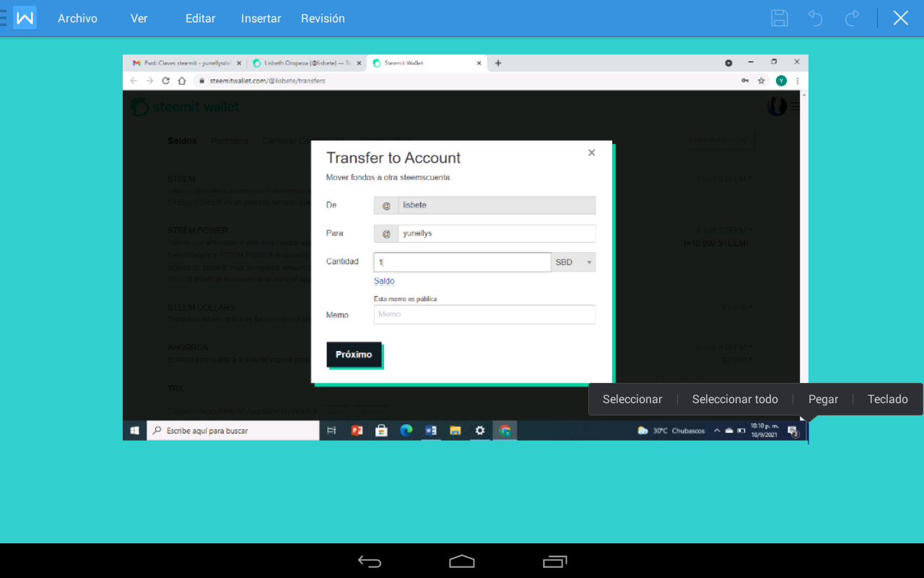
Task: Click the Chrome new tab plus button
Action: (x=498, y=63)
